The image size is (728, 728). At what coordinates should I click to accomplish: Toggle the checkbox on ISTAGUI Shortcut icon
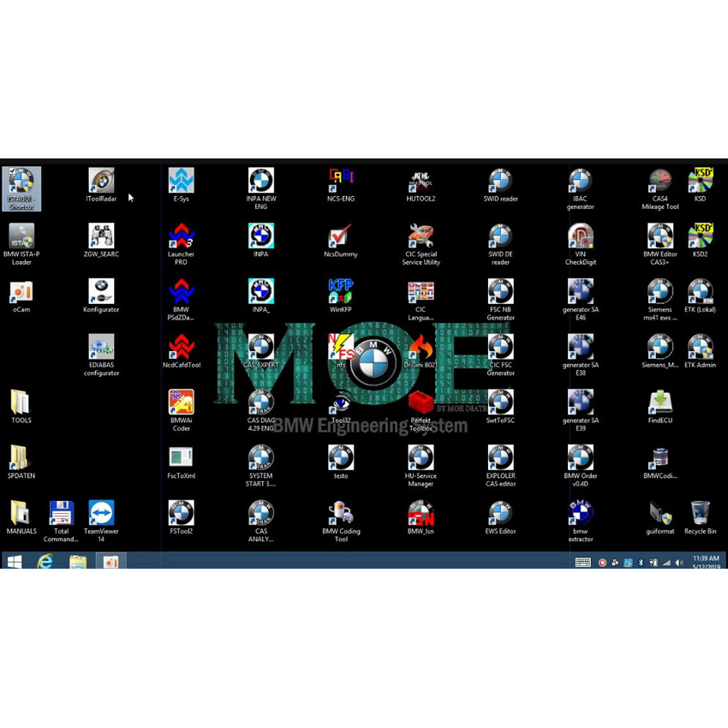(x=13, y=170)
